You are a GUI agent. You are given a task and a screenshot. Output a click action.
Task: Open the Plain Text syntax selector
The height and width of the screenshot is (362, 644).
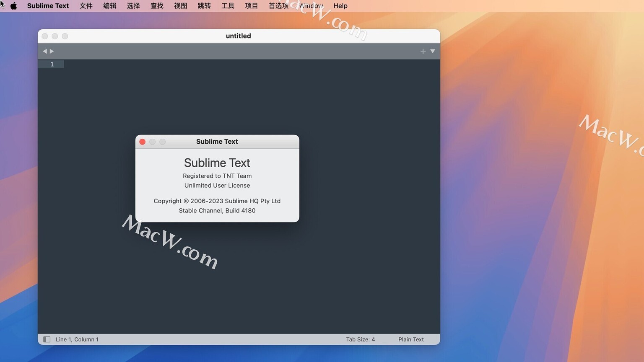pos(411,339)
